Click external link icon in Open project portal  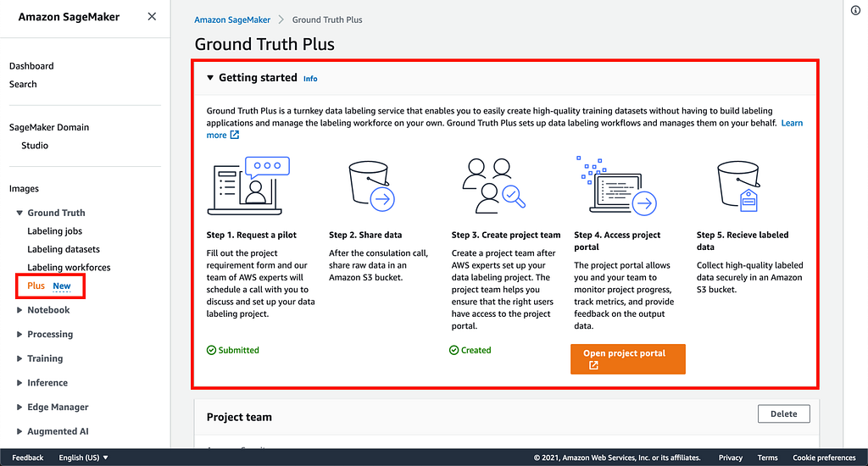pos(593,365)
